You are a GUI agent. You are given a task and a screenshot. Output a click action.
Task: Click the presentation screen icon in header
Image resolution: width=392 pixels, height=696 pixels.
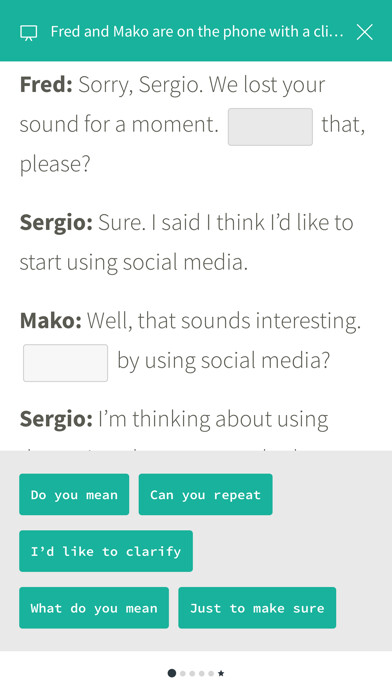[28, 32]
